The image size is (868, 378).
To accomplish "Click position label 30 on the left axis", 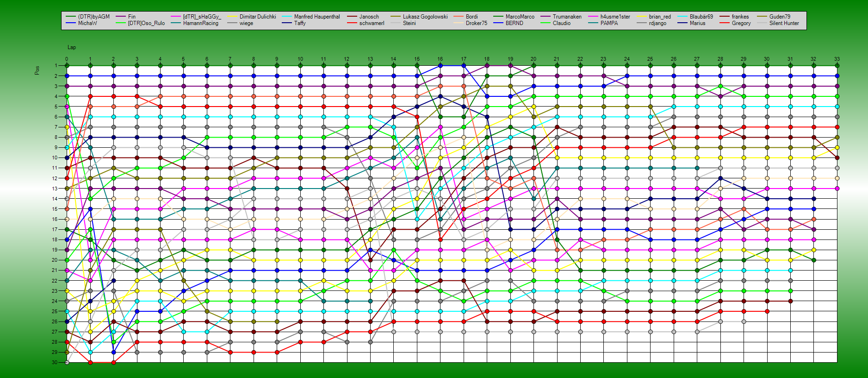I will 55,362.
